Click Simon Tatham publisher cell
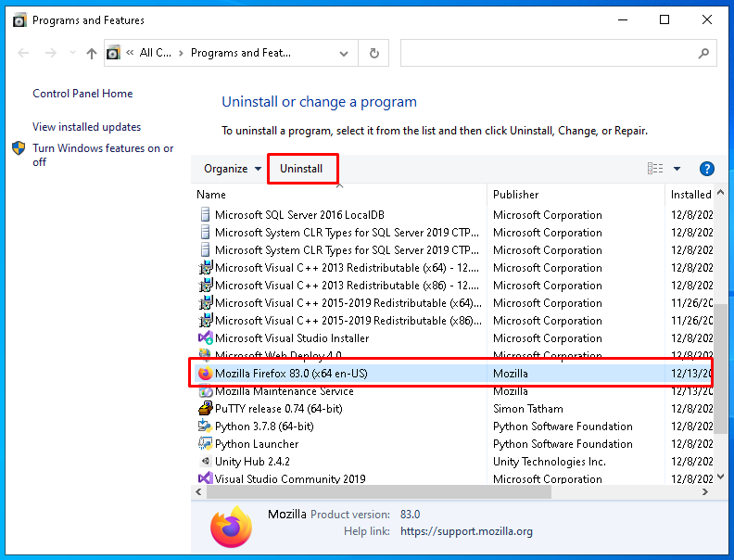The height and width of the screenshot is (560, 734). 528,409
